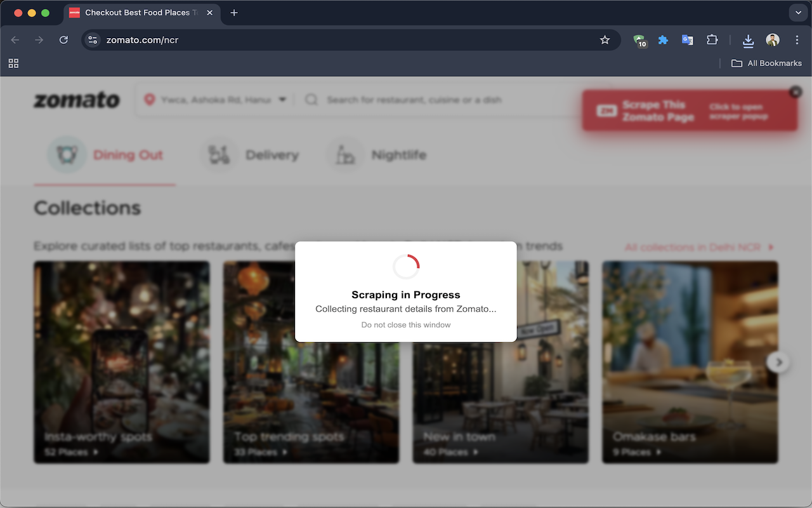Open the Google Translate extension icon
Screen dimensions: 812x508
pos(687,40)
